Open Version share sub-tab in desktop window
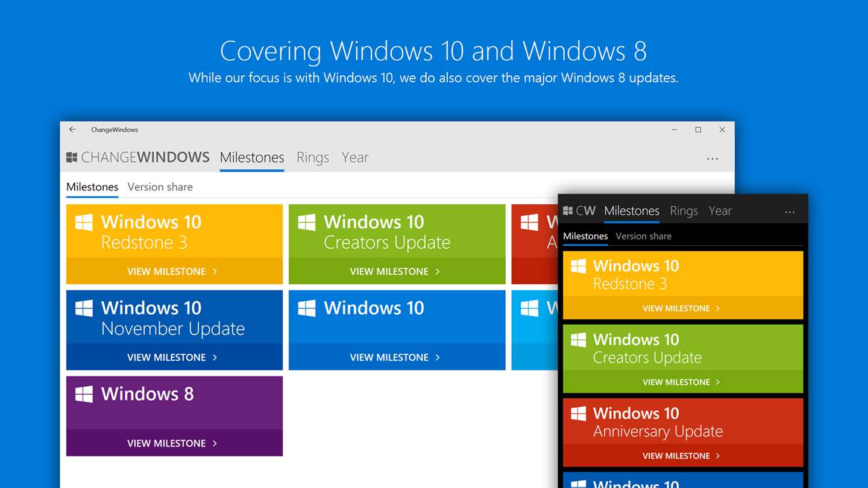 click(160, 187)
